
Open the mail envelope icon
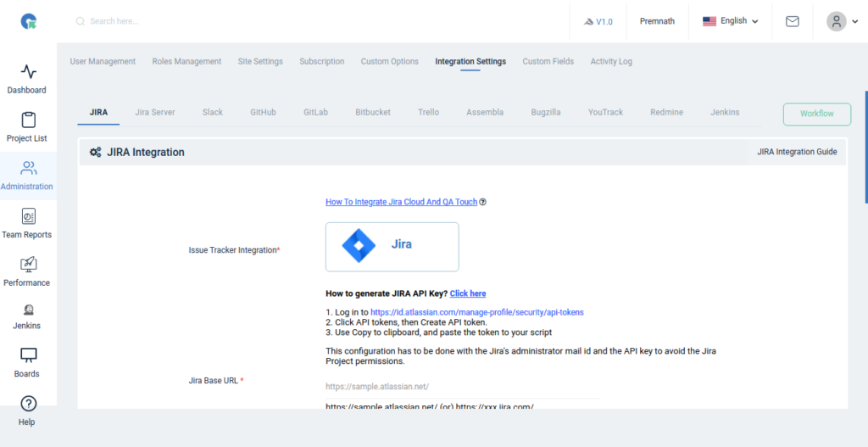click(x=793, y=21)
